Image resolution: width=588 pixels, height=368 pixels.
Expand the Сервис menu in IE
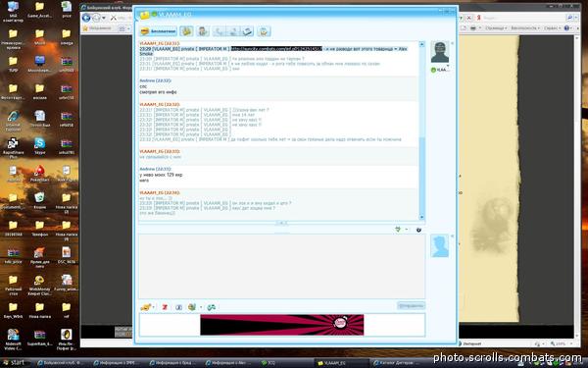click(x=552, y=28)
